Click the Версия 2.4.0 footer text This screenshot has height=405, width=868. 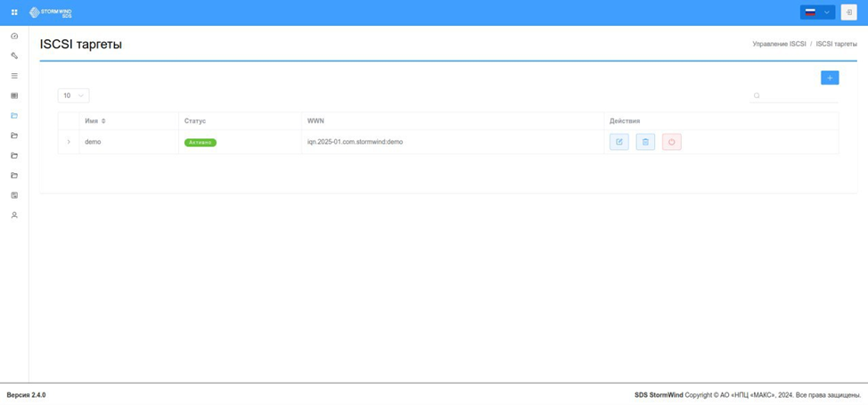tap(26, 395)
